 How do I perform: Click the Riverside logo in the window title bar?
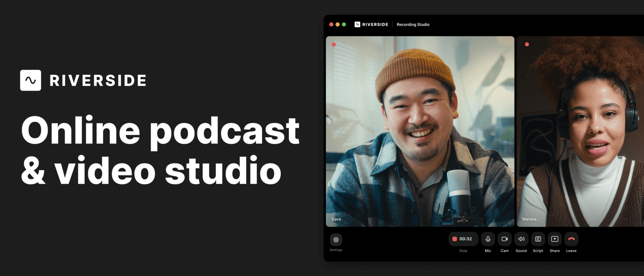(371, 25)
